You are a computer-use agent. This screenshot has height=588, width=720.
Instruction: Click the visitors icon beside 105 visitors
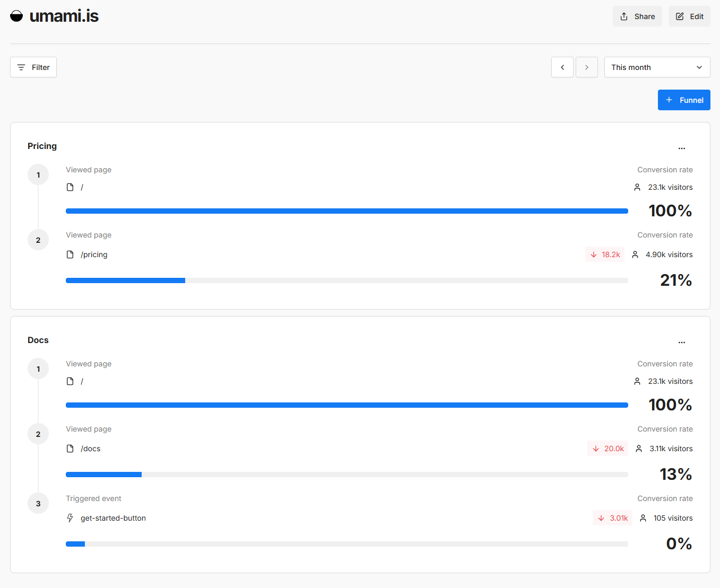[643, 518]
